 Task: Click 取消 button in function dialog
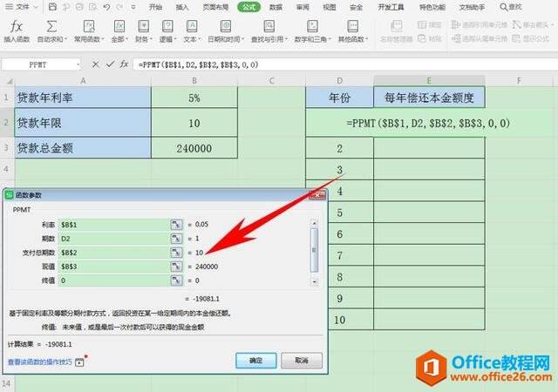pos(302,361)
